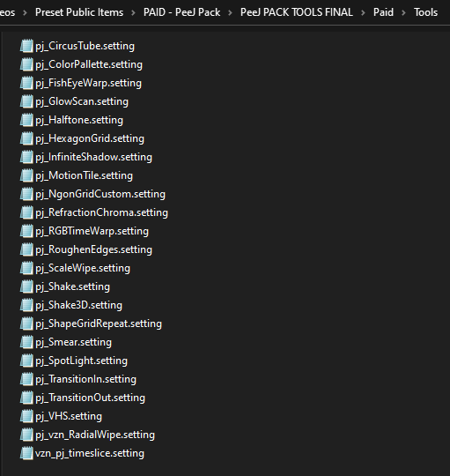Select file name pj_CircusTube.setting
Image resolution: width=450 pixels, height=476 pixels.
[x=85, y=46]
